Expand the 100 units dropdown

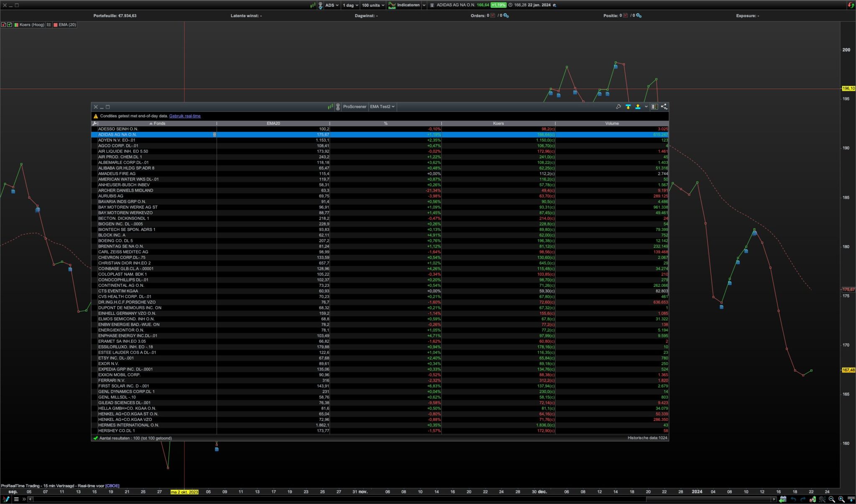click(373, 5)
